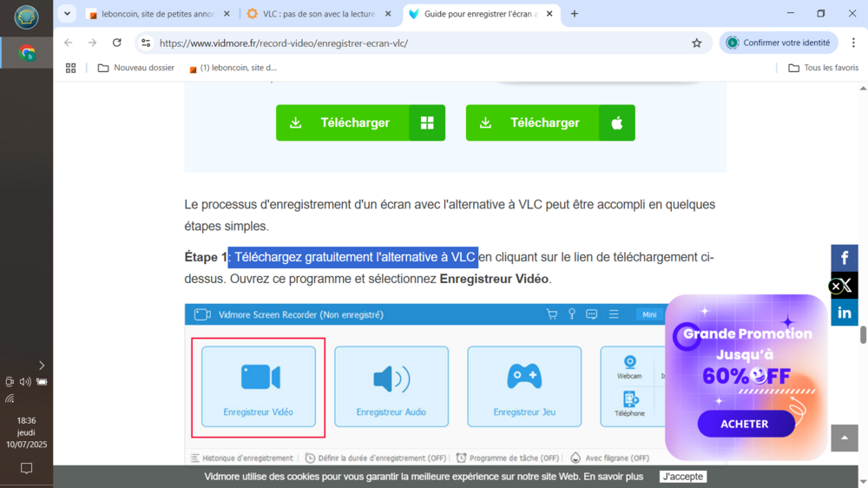Screen dimensions: 868x488
Task: Open a new browser tab
Action: coord(574,14)
